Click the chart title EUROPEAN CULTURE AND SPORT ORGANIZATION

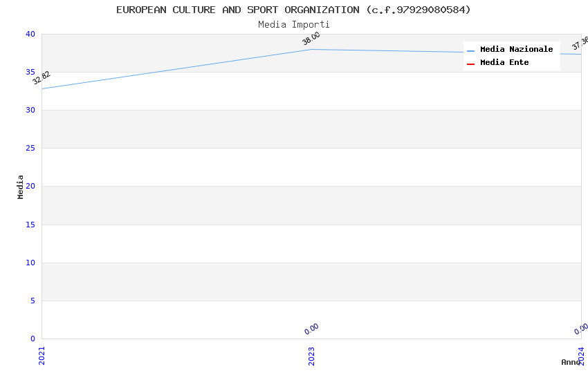[x=293, y=10]
